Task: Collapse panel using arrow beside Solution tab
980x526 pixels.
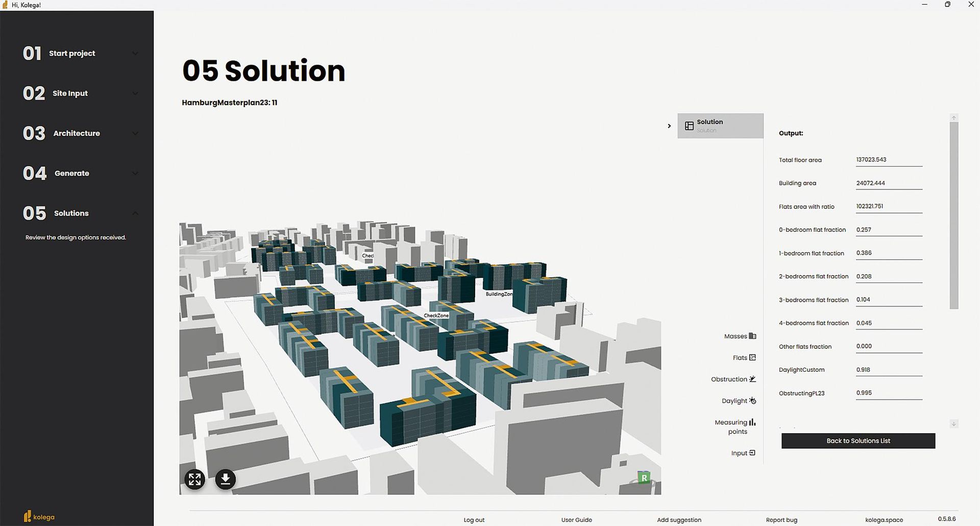Action: [x=669, y=126]
